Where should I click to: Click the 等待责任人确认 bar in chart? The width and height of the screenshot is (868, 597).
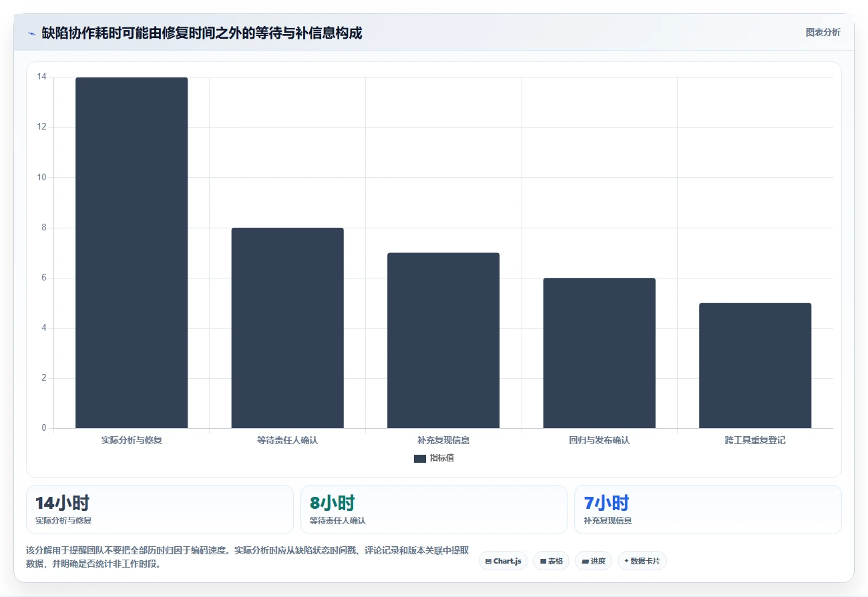pos(287,328)
